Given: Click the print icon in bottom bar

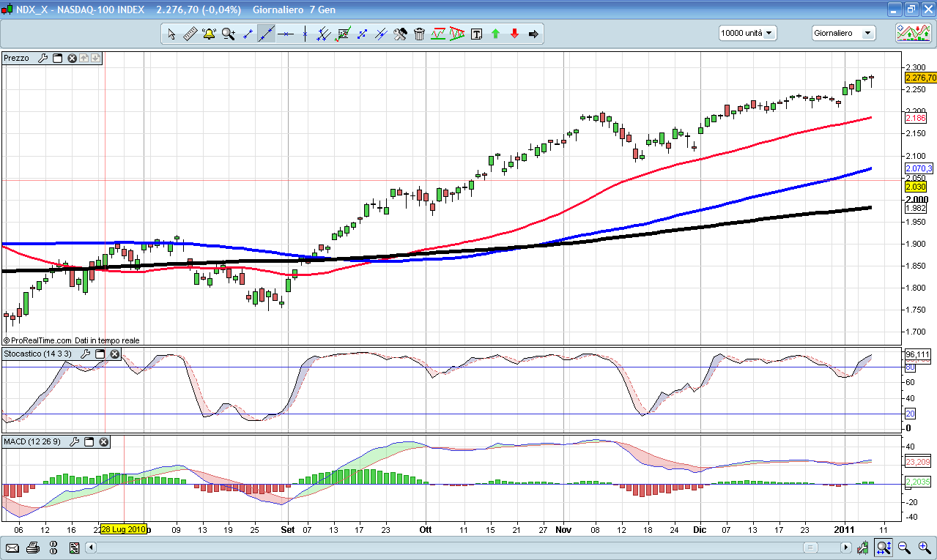Looking at the screenshot, I should point(32,548).
